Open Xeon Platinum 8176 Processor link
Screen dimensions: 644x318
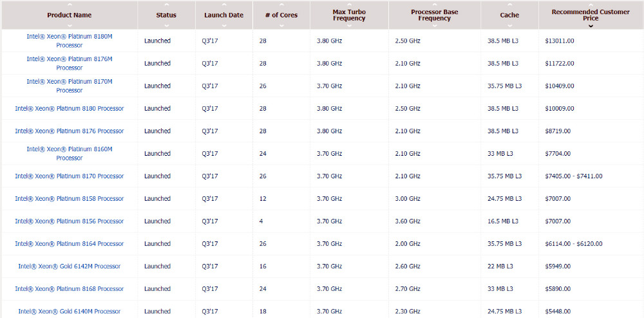tap(70, 131)
